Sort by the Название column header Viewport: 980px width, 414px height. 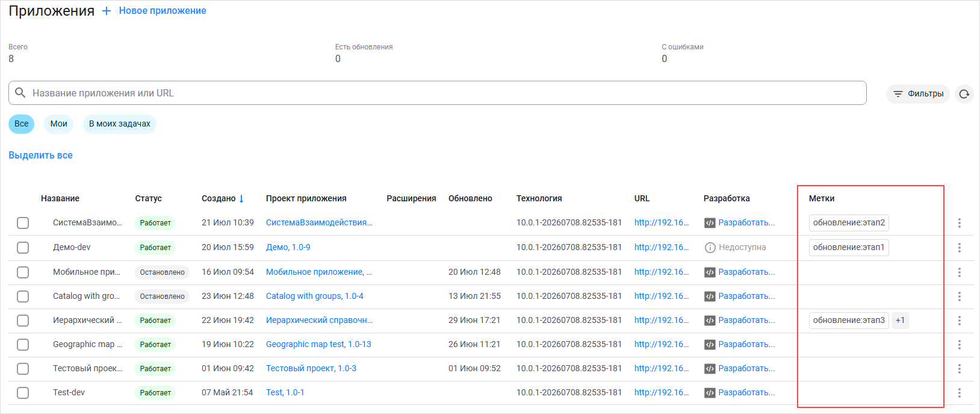coord(60,198)
